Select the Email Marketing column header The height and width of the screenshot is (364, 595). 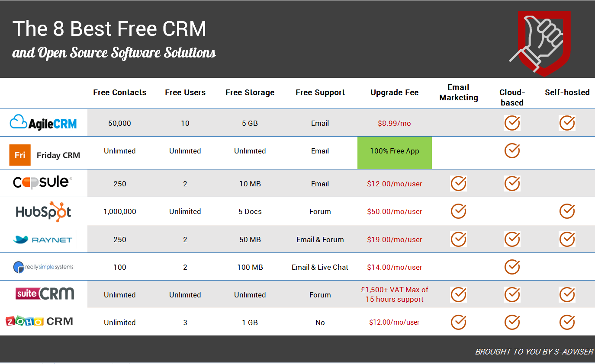coord(459,93)
